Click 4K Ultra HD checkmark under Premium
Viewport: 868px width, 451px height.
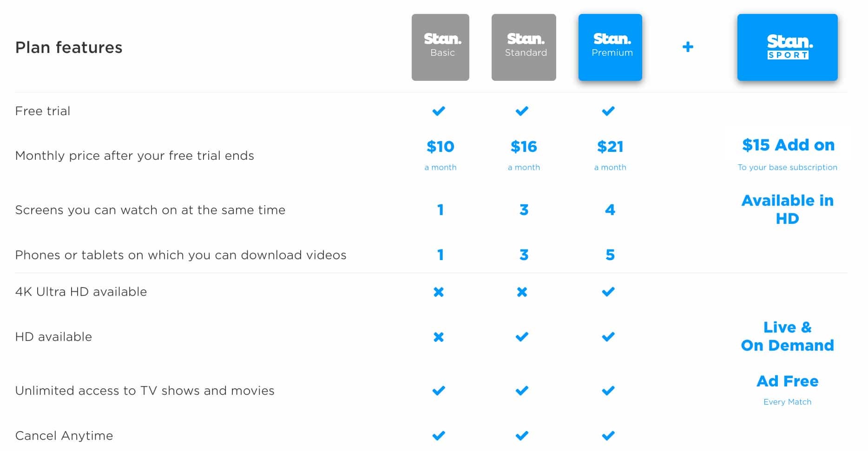pyautogui.click(x=608, y=292)
